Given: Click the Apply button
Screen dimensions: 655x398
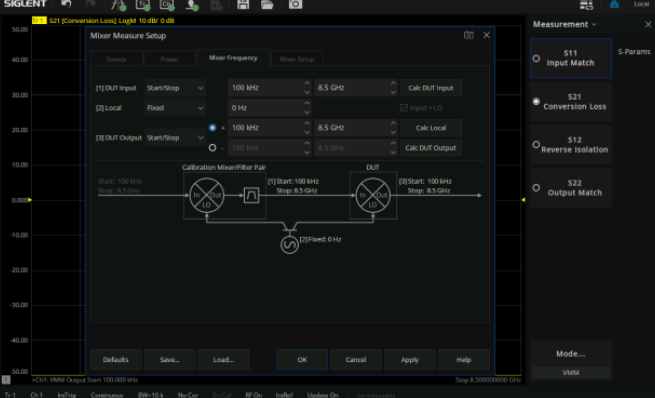Looking at the screenshot, I should coord(409,360).
